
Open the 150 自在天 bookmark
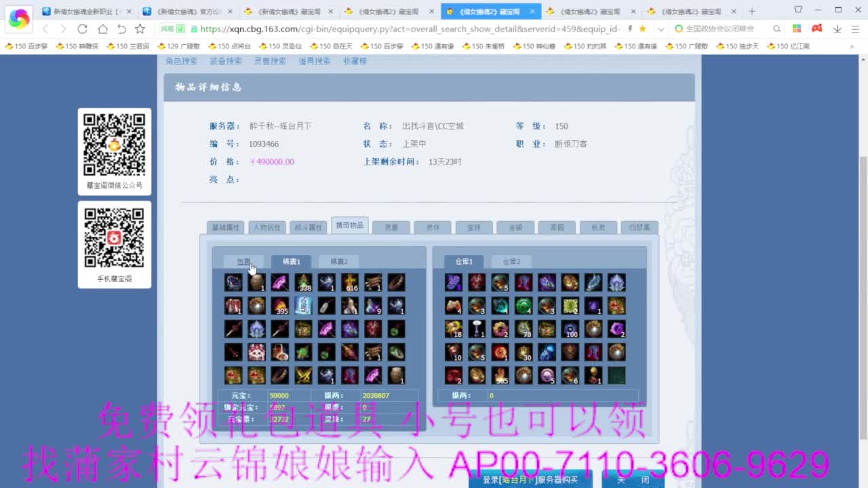pos(331,46)
